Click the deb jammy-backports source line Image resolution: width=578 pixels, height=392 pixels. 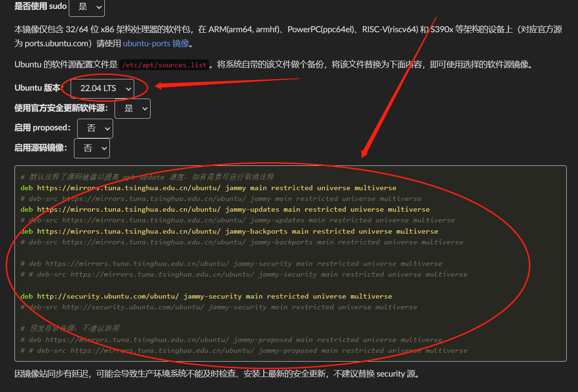(229, 231)
